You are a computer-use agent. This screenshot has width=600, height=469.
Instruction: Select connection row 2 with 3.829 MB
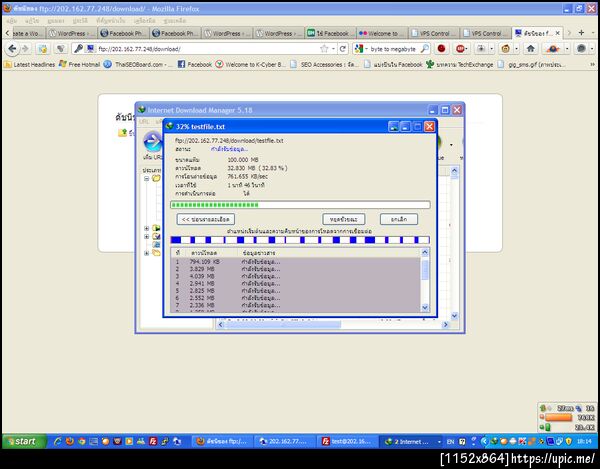click(x=295, y=269)
